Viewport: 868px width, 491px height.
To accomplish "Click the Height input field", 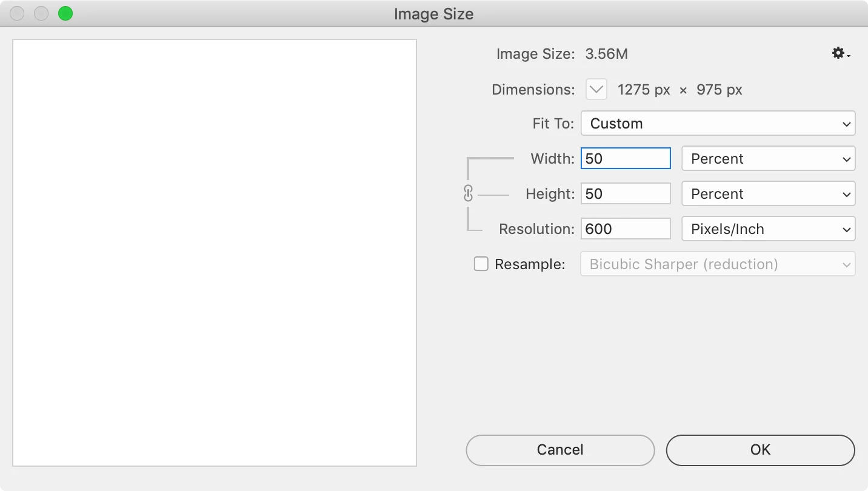I will tap(626, 194).
